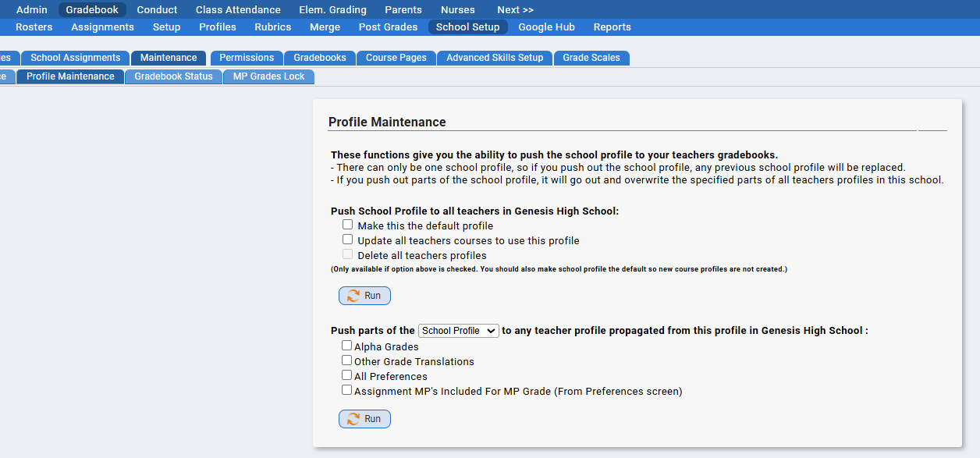980x458 pixels.
Task: Click the Profile Maintenance heading
Action: [x=387, y=122]
